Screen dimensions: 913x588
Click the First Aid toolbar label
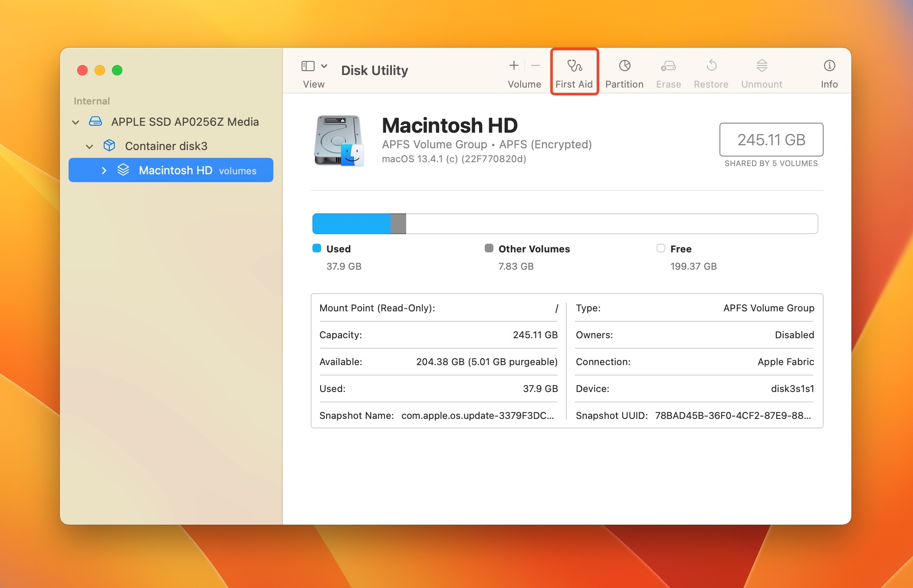pyautogui.click(x=574, y=84)
